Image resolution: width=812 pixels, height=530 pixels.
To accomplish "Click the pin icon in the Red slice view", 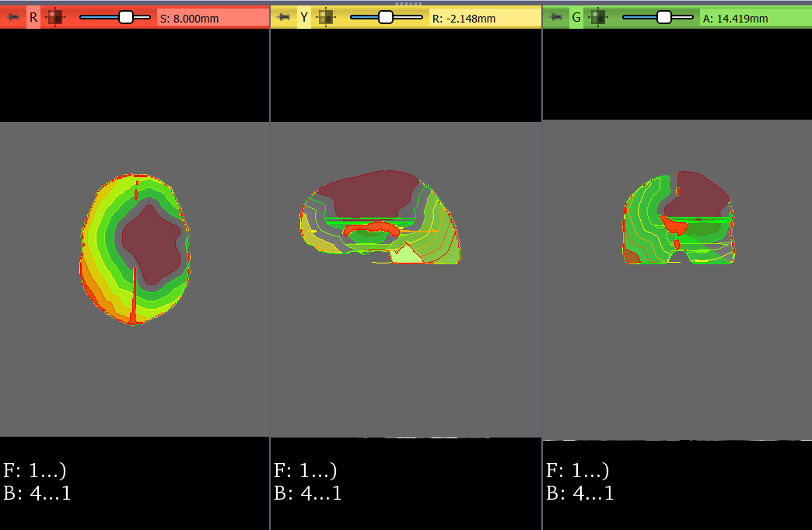I will 13,17.
